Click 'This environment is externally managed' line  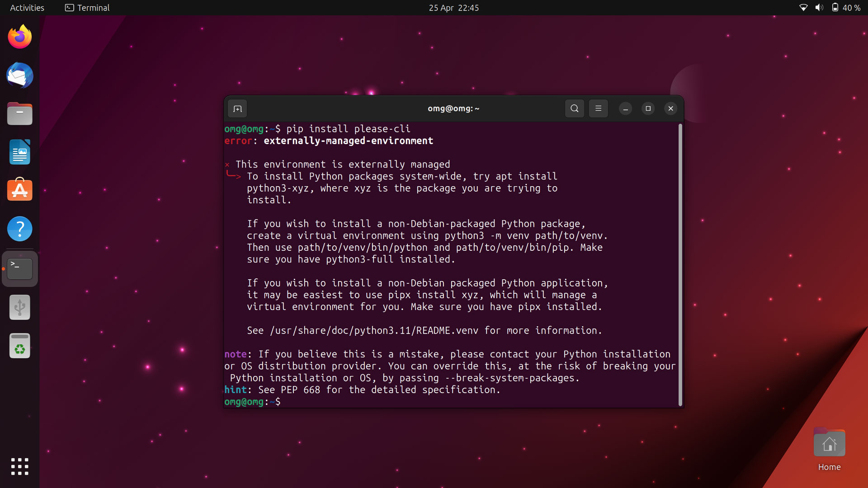pyautogui.click(x=343, y=164)
